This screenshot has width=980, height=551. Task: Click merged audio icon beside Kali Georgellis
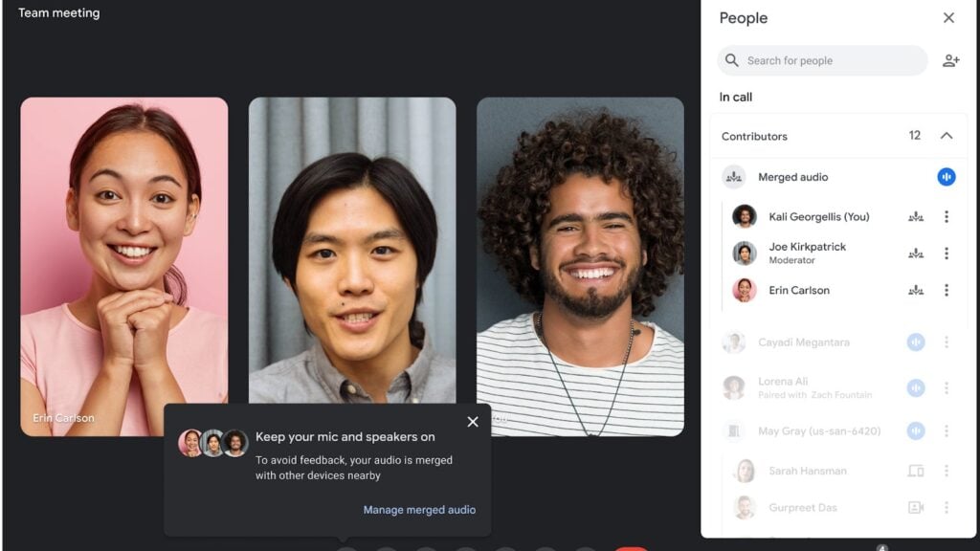coord(916,217)
